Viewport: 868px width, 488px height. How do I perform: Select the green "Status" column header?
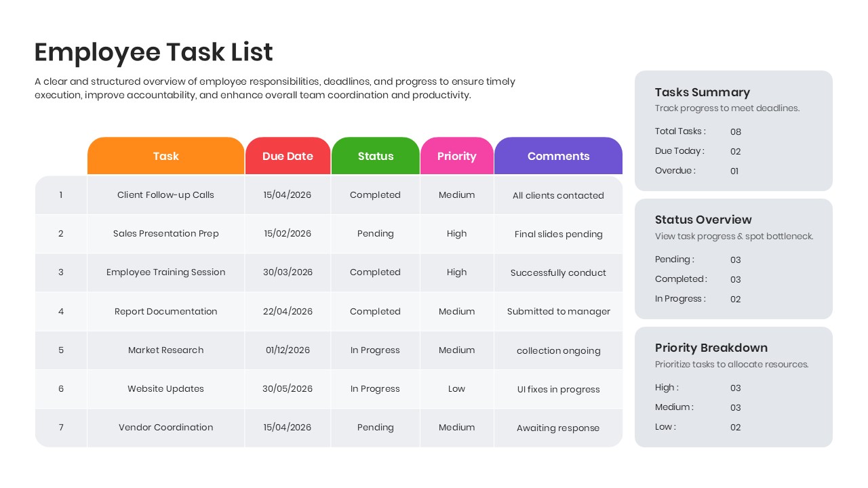(x=376, y=156)
